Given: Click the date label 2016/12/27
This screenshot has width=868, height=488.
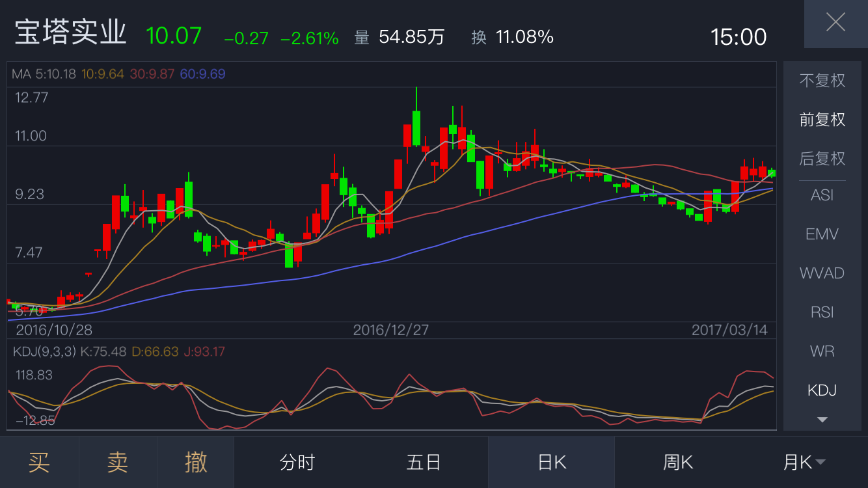Looking at the screenshot, I should (x=391, y=330).
